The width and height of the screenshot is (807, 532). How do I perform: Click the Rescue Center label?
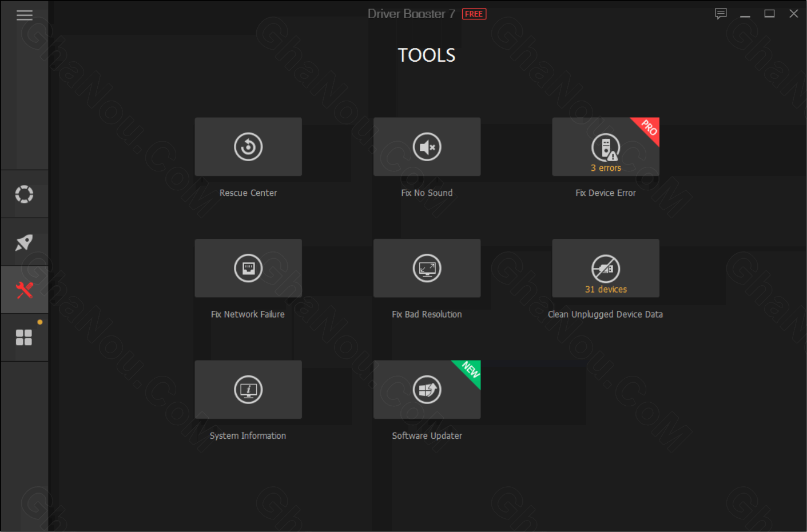[248, 193]
